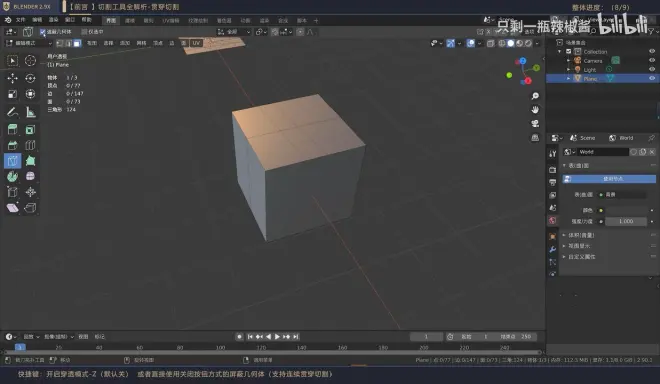Toggle Collection visibility eye icon
Image resolution: width=660 pixels, height=384 pixels.
click(652, 51)
